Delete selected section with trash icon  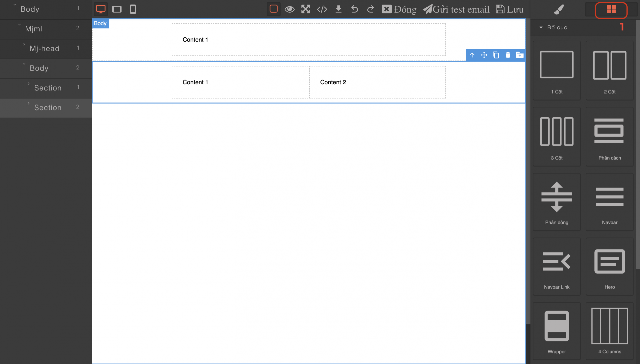pyautogui.click(x=508, y=55)
